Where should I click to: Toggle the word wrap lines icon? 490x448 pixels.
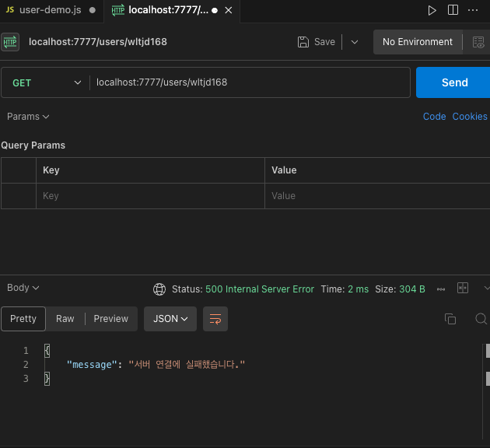215,319
